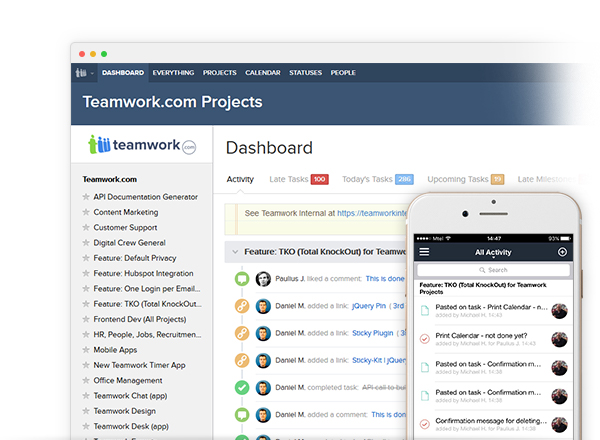600x440 pixels.
Task: Collapse the Feature: TKO activity group chevron
Action: click(x=235, y=252)
